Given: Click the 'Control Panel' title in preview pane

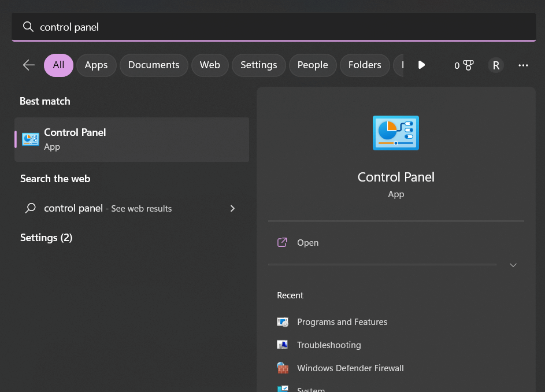Looking at the screenshot, I should 396,177.
